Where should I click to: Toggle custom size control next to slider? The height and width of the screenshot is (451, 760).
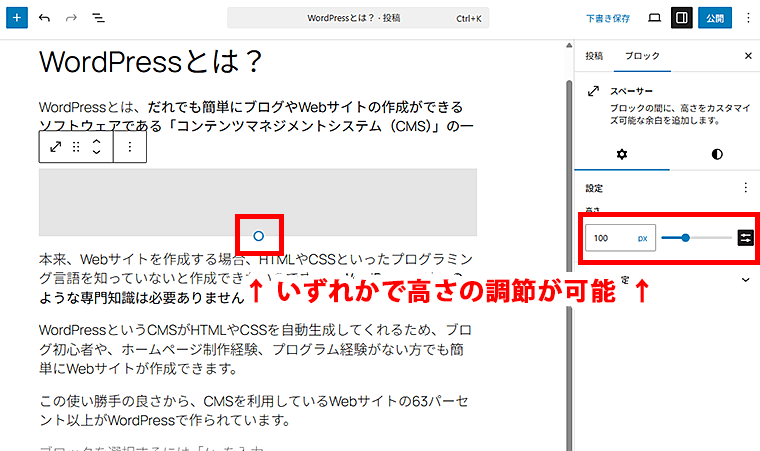(x=746, y=238)
